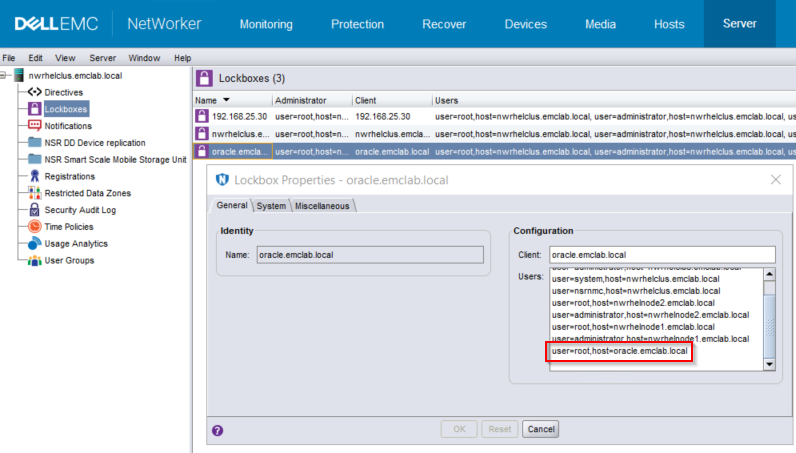Screen dimensions: 796x453
Task: Switch to the Hosts tab
Action: 669,24
